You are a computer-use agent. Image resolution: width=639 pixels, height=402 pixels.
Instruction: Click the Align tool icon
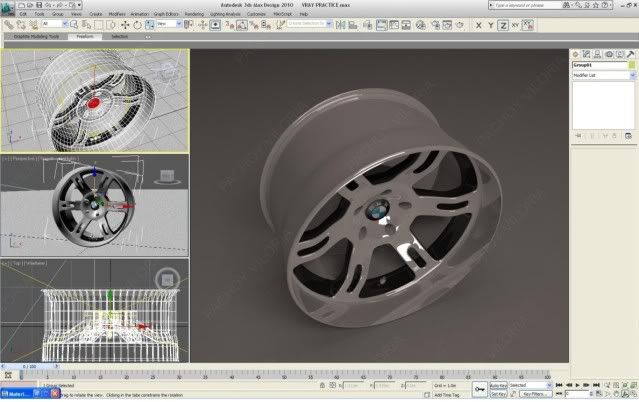pyautogui.click(x=353, y=25)
